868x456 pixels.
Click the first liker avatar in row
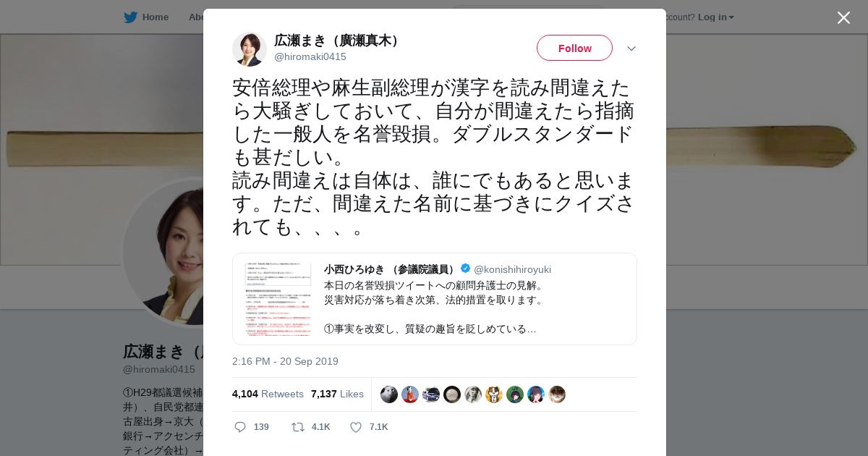pyautogui.click(x=389, y=394)
